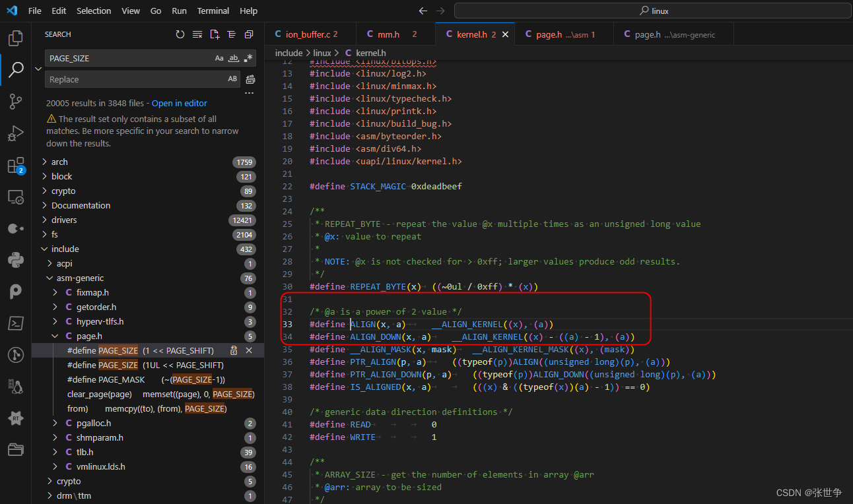This screenshot has height=504, width=853.
Task: Open the RT extension icon in activity bar
Action: [x=15, y=418]
